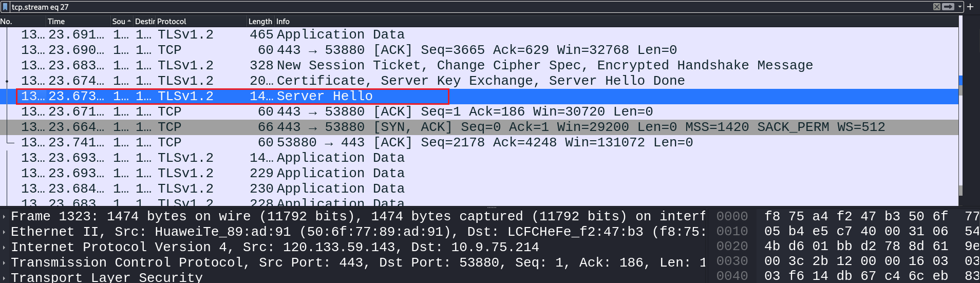Viewport: 980px width, 283px height.
Task: Open the filter history dropdown arrow
Action: pyautogui.click(x=960, y=7)
